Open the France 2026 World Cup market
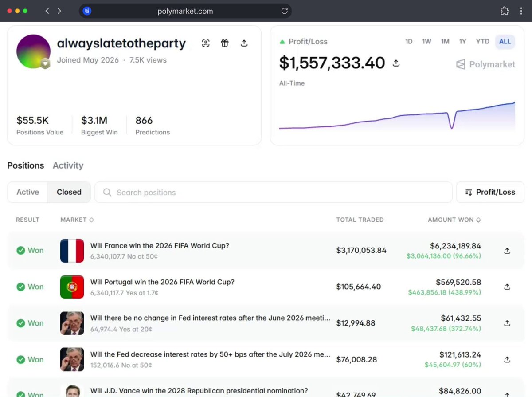Viewport: 532px width, 397px height. coord(160,245)
